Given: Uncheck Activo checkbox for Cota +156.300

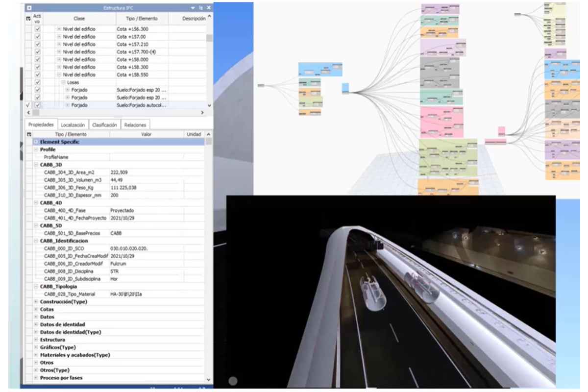Looking at the screenshot, I should click(x=38, y=29).
